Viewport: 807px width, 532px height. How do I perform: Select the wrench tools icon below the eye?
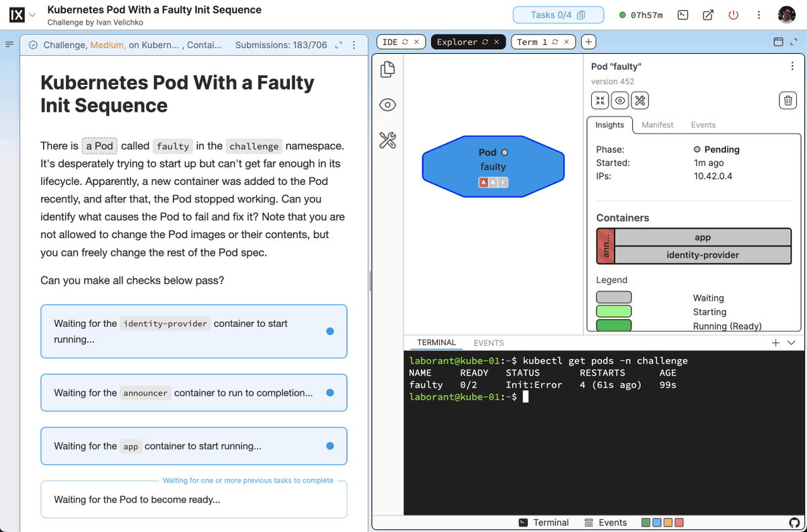click(387, 141)
